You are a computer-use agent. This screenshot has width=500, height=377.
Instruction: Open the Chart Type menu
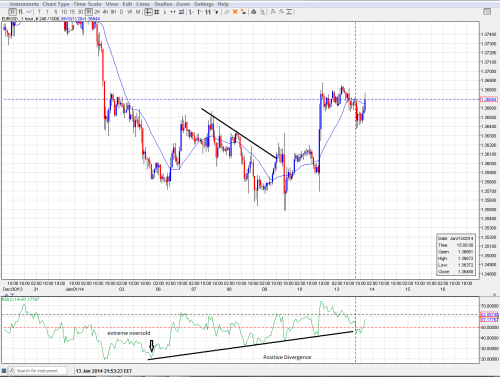56,4
